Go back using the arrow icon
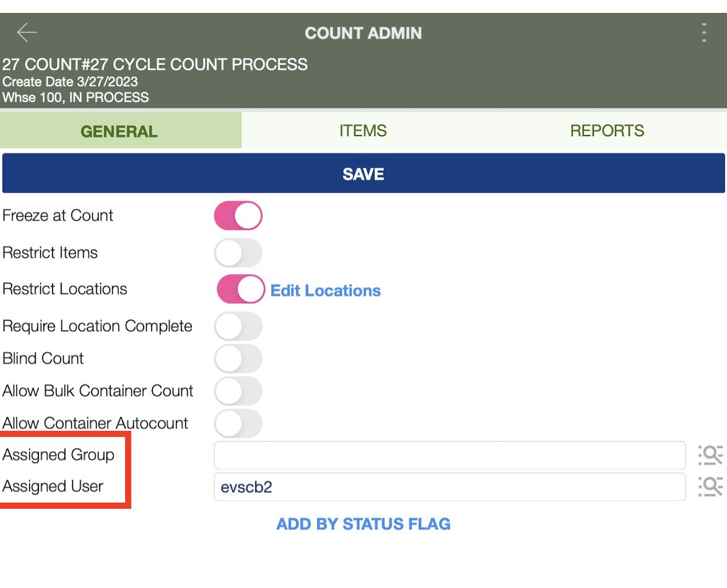 click(27, 32)
